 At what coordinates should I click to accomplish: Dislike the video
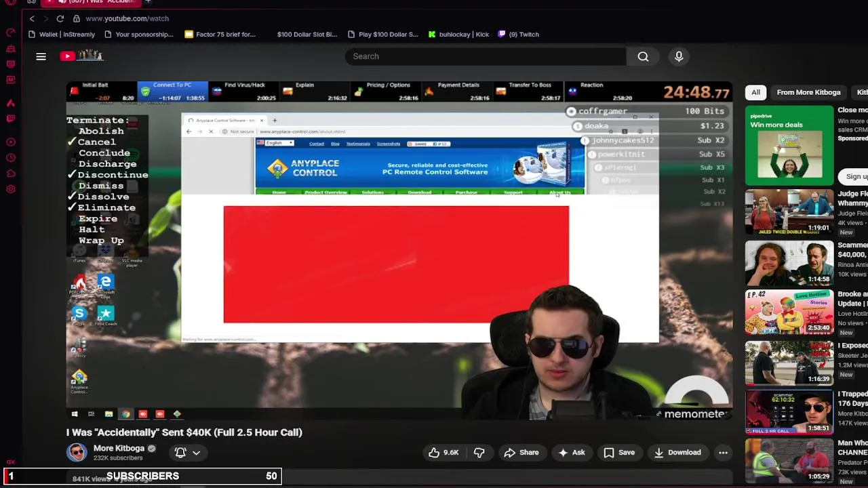pyautogui.click(x=479, y=452)
